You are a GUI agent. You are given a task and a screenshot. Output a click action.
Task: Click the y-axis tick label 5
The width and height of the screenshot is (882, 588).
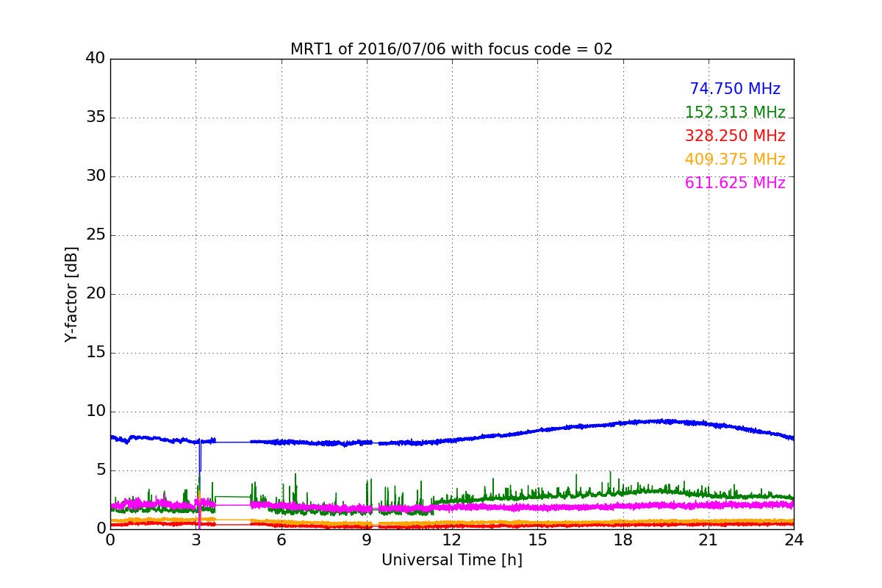tap(100, 470)
